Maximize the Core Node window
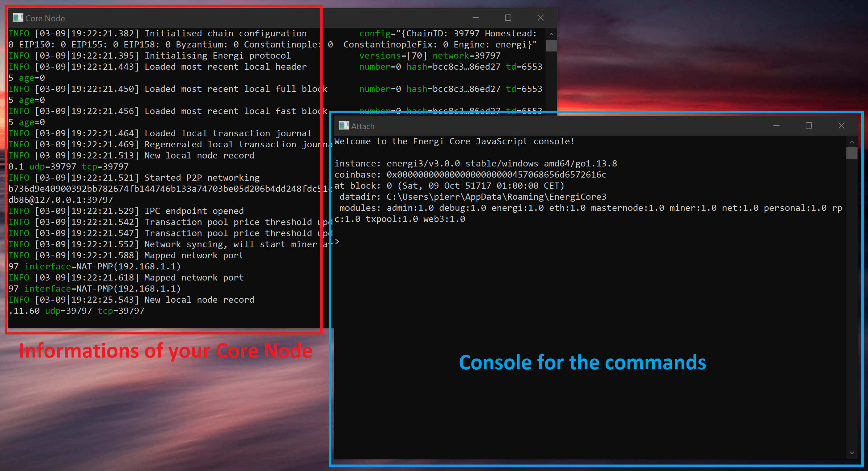 (508, 18)
